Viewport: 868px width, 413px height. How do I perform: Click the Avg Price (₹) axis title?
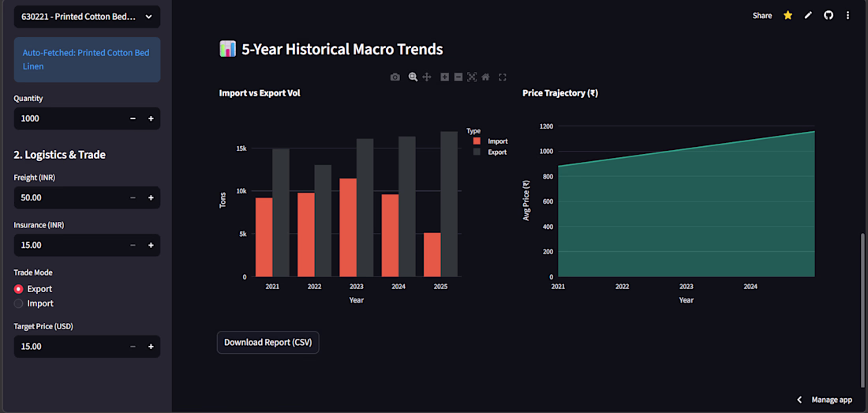(526, 201)
